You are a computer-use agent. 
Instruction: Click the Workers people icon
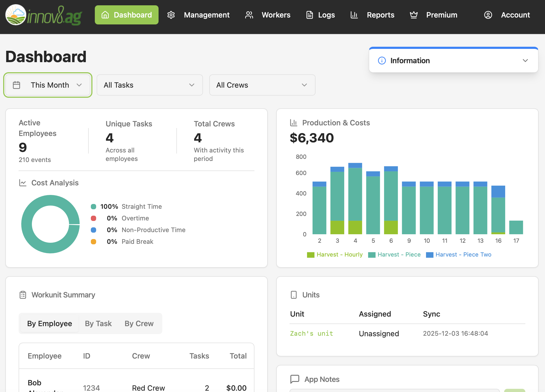pyautogui.click(x=249, y=15)
